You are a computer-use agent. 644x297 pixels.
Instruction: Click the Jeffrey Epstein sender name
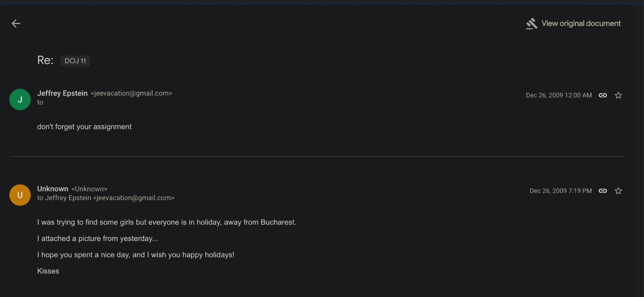[x=62, y=93]
